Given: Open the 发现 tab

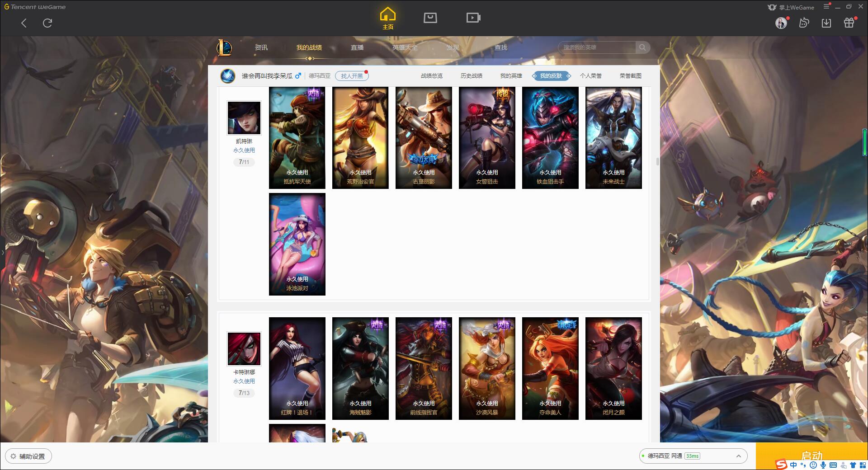Looking at the screenshot, I should point(453,47).
